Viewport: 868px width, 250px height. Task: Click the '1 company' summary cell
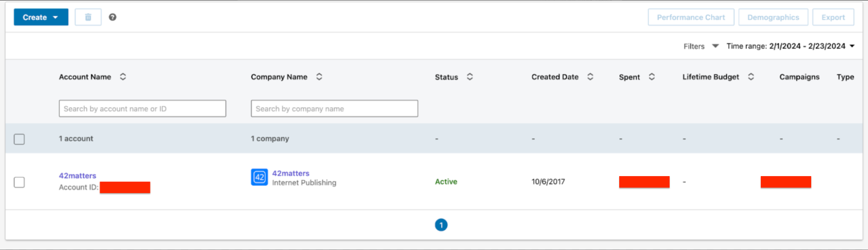(x=270, y=139)
